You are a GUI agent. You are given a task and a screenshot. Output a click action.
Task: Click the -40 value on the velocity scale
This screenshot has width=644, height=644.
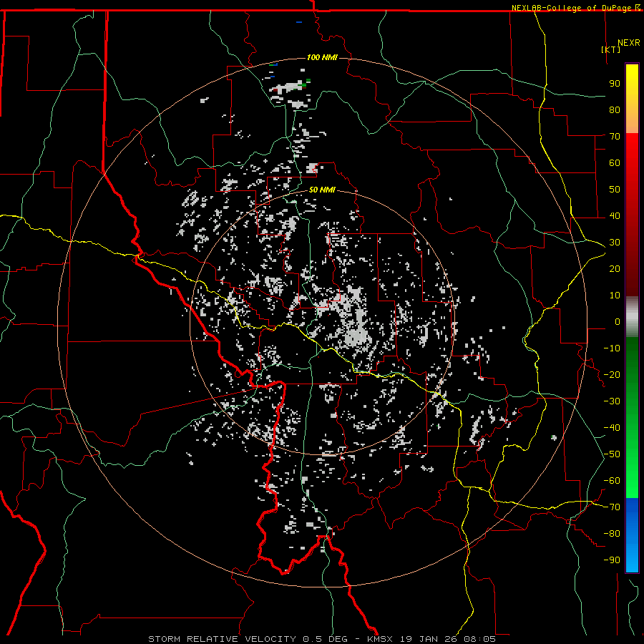point(612,428)
